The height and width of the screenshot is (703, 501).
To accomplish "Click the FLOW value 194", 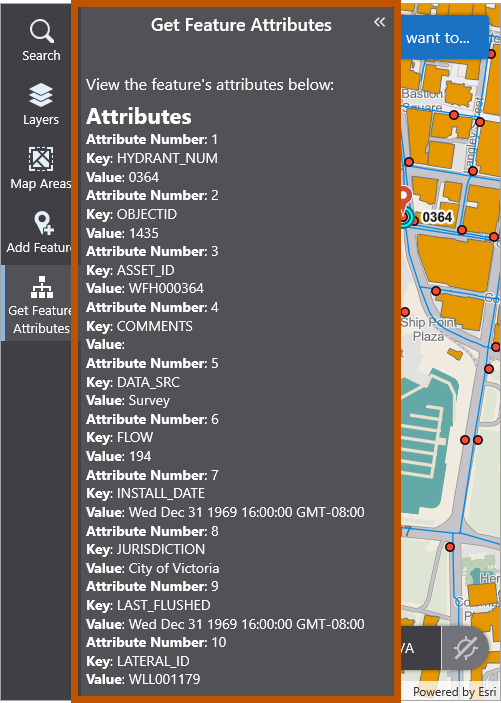I will pyautogui.click(x=140, y=456).
